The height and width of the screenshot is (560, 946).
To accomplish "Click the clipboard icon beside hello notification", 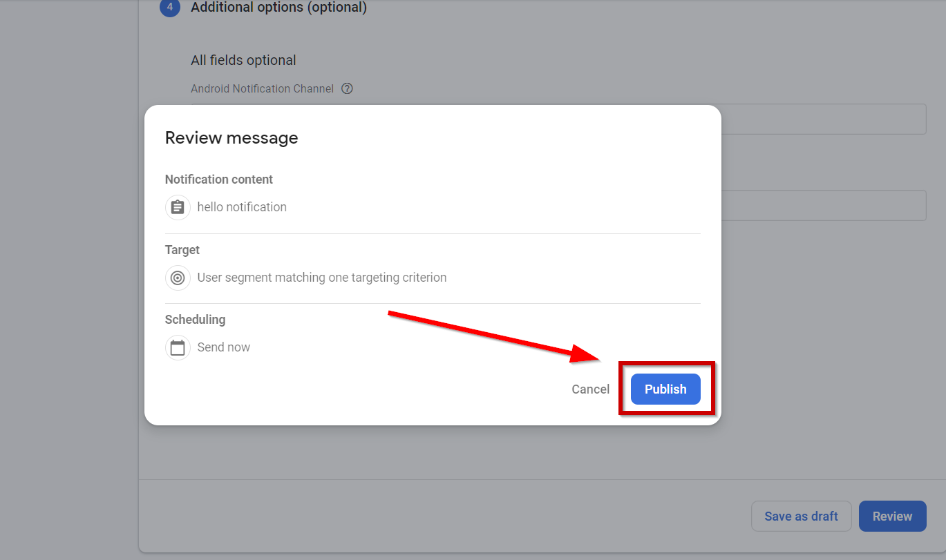I will tap(178, 207).
